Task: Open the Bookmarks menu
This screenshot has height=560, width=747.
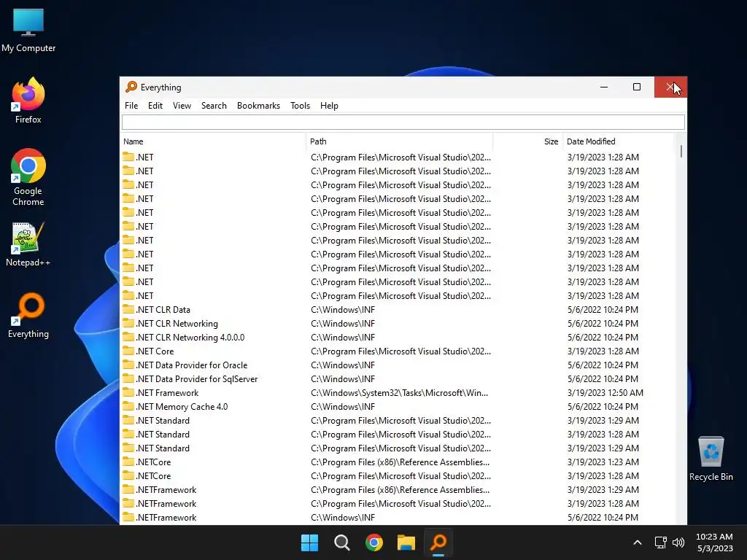Action: [x=259, y=106]
